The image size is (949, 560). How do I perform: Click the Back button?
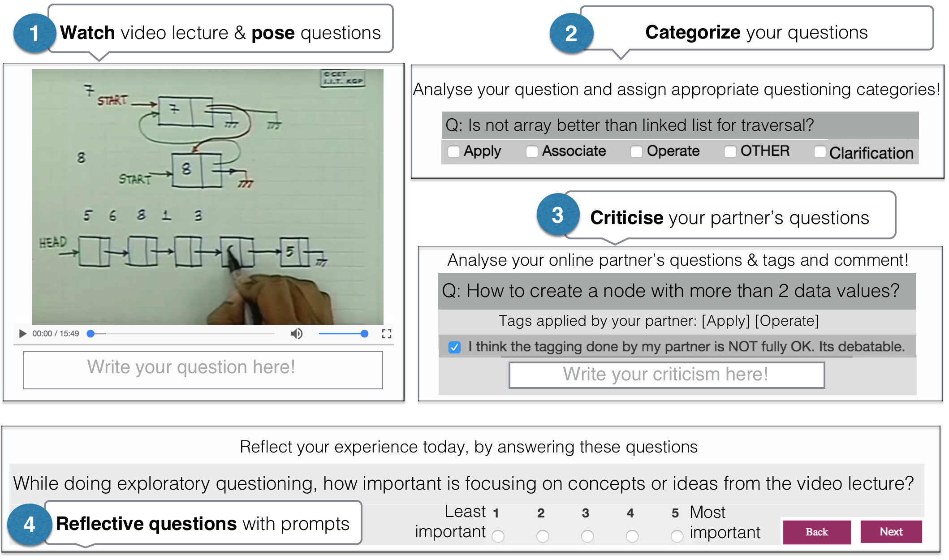[x=816, y=532]
